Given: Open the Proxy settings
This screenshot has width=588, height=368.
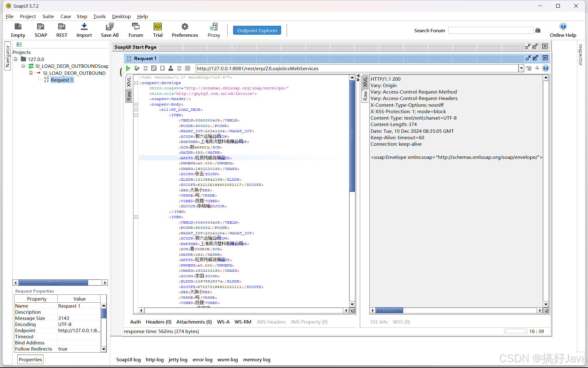Looking at the screenshot, I should (x=214, y=30).
